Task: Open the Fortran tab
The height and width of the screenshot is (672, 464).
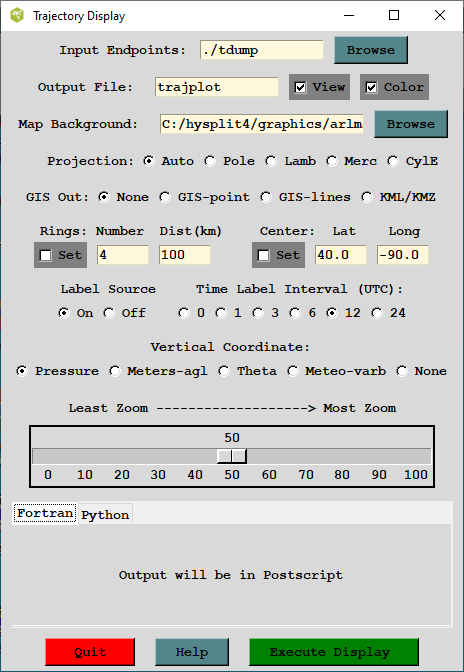Action: [x=45, y=513]
